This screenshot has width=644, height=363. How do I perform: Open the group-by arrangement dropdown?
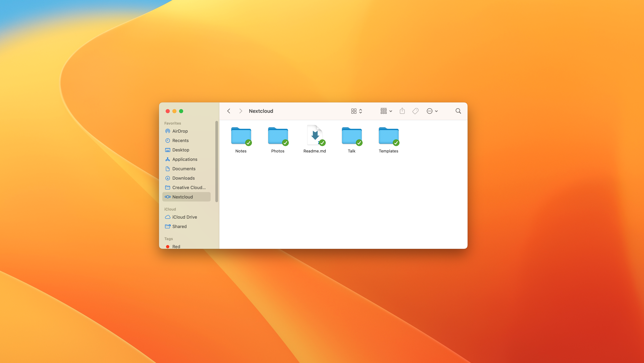(x=386, y=111)
